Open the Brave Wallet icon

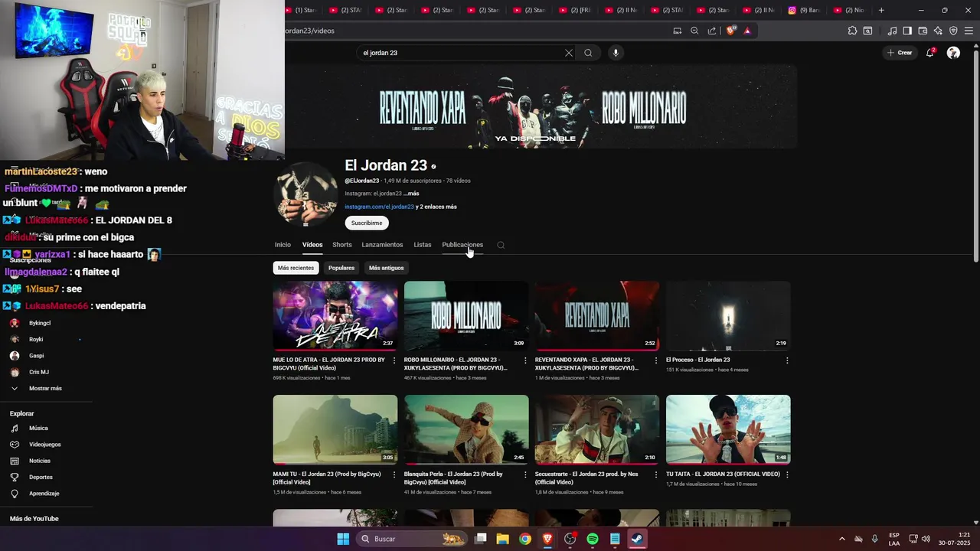coord(923,31)
